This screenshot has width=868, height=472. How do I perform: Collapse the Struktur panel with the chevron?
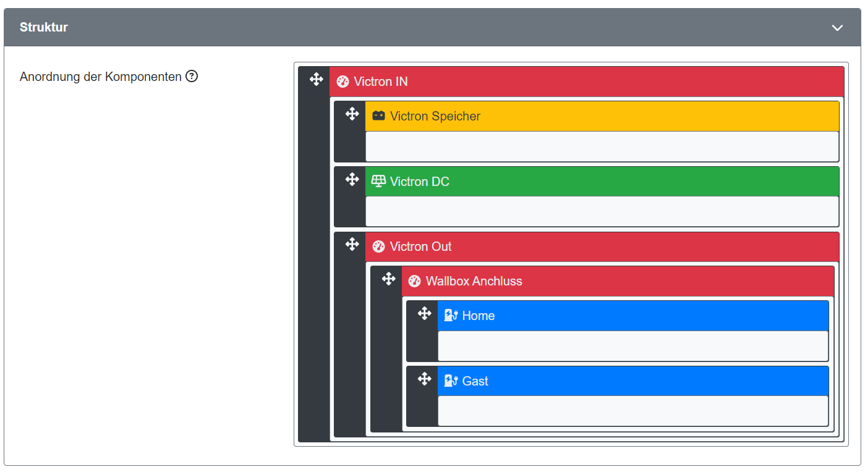[837, 28]
